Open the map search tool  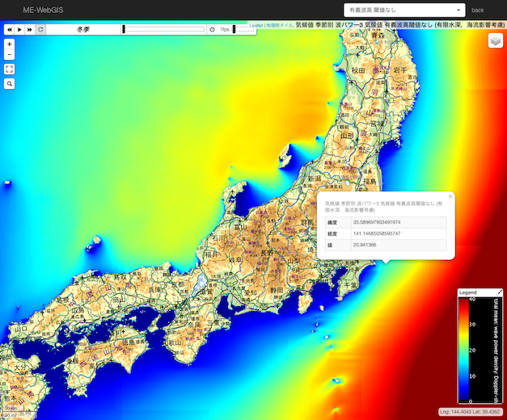point(9,83)
